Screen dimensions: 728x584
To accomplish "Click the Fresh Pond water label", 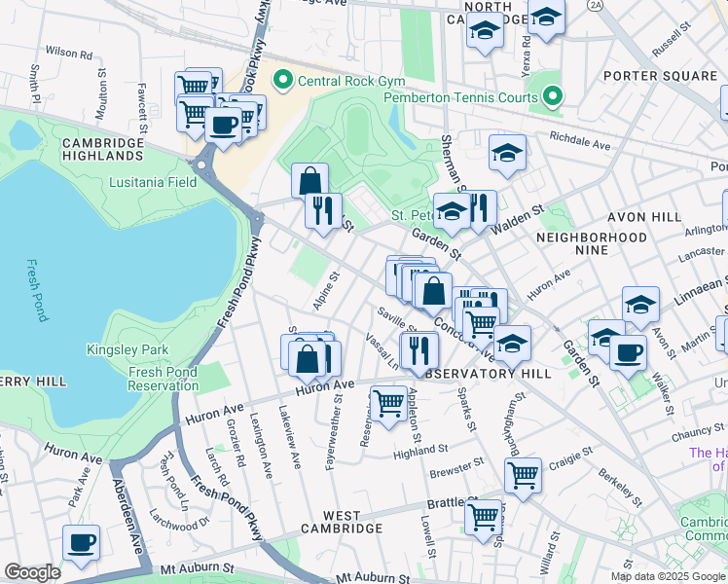I will pyautogui.click(x=37, y=291).
